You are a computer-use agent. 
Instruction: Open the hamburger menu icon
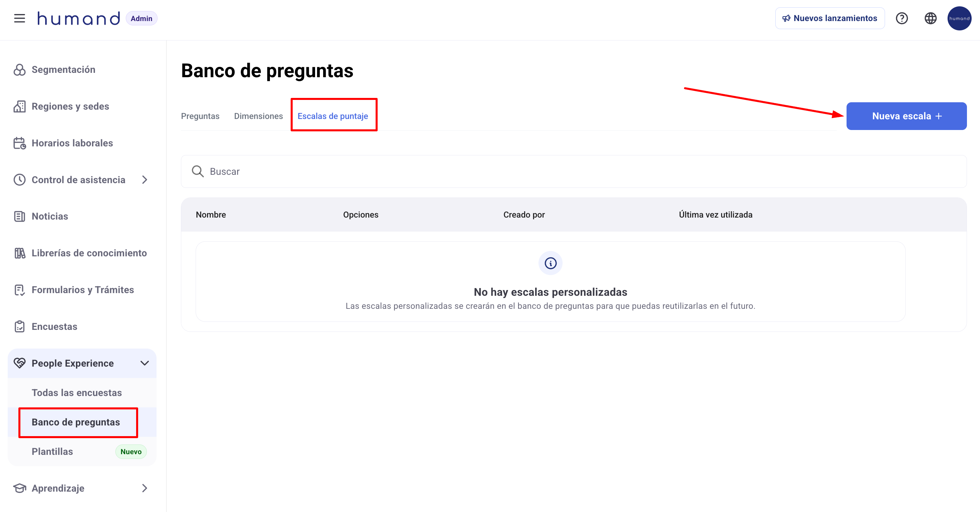(19, 18)
